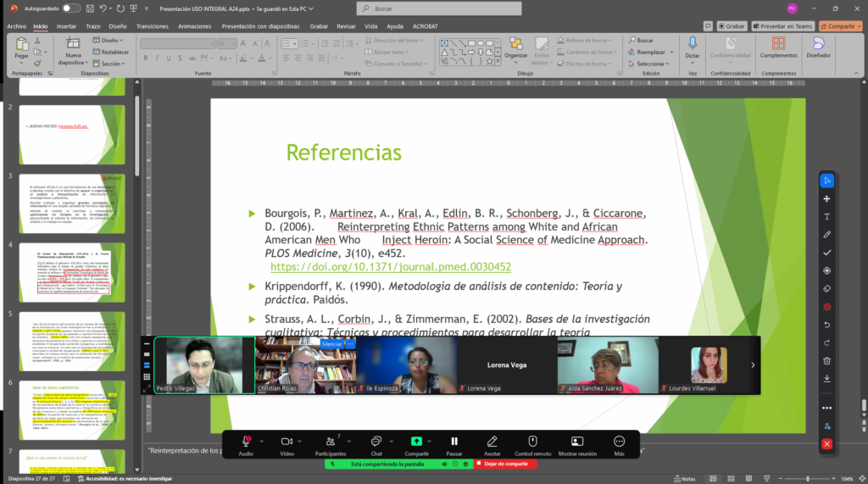
Task: Click the annotation redo arrow
Action: [827, 342]
